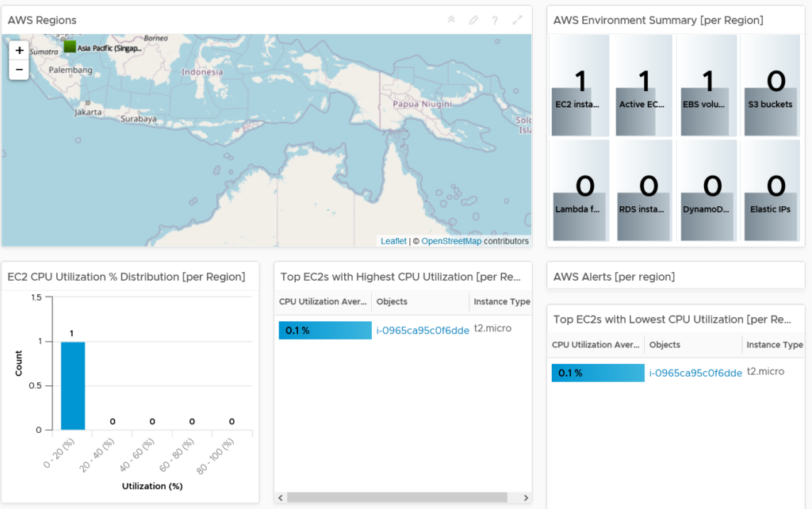Sort Highest CPU table by Objects column
812x509 pixels.
click(420, 301)
